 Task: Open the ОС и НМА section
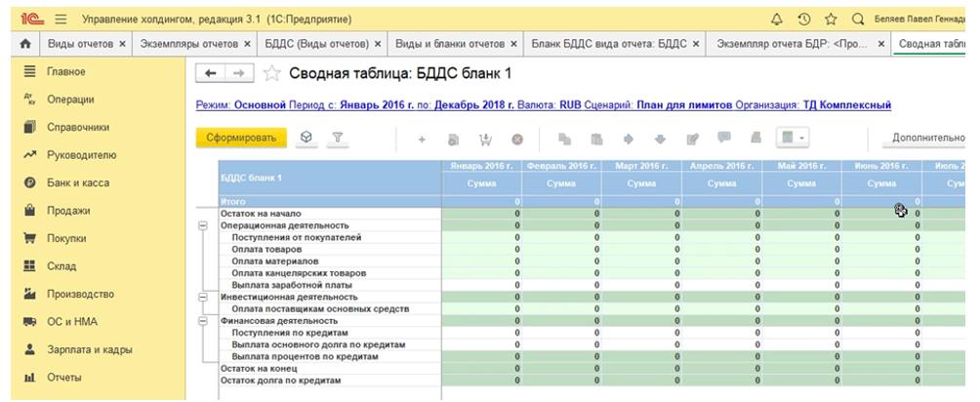(x=72, y=322)
